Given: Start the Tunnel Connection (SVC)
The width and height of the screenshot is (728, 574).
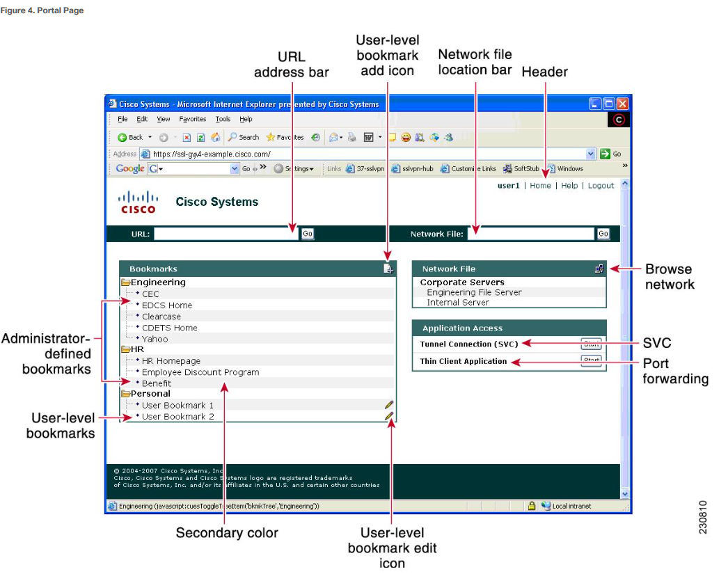Looking at the screenshot, I should click(x=592, y=343).
